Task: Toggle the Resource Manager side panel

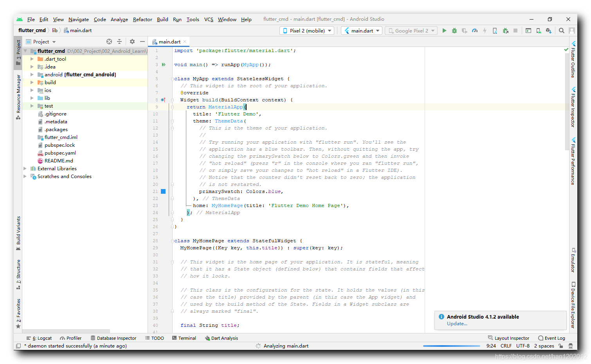Action: [x=18, y=97]
